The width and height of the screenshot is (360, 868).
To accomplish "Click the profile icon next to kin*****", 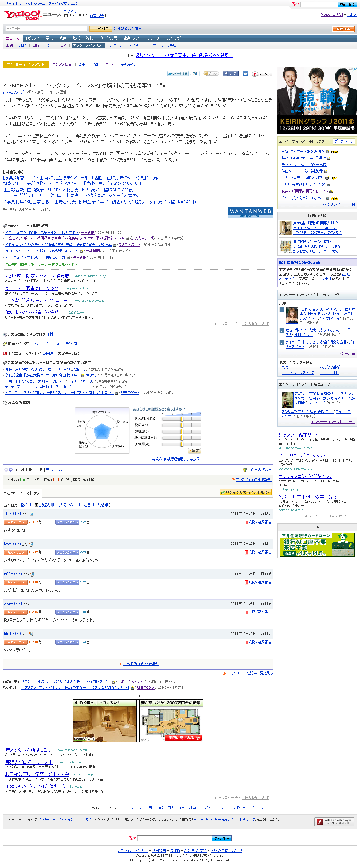I will 31,634.
